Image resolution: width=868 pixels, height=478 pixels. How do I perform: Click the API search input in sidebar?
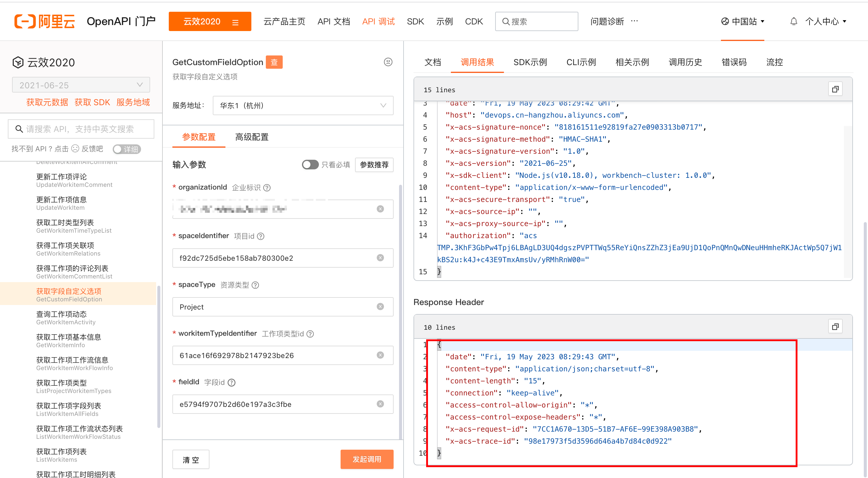coord(81,129)
